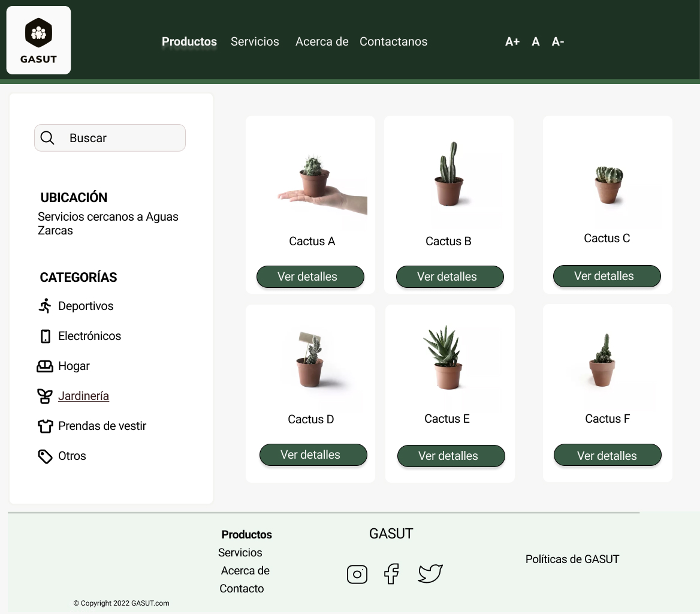This screenshot has height=614, width=700.
Task: Go to the Servicios page
Action: (x=255, y=41)
